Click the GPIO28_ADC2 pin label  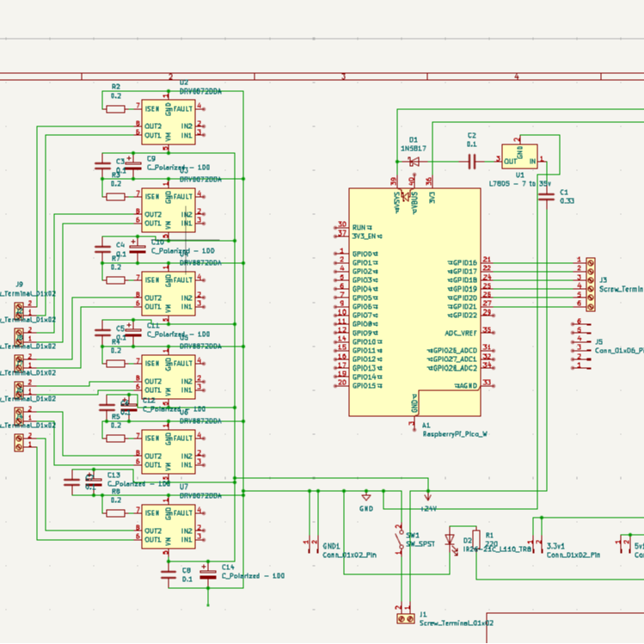point(452,368)
